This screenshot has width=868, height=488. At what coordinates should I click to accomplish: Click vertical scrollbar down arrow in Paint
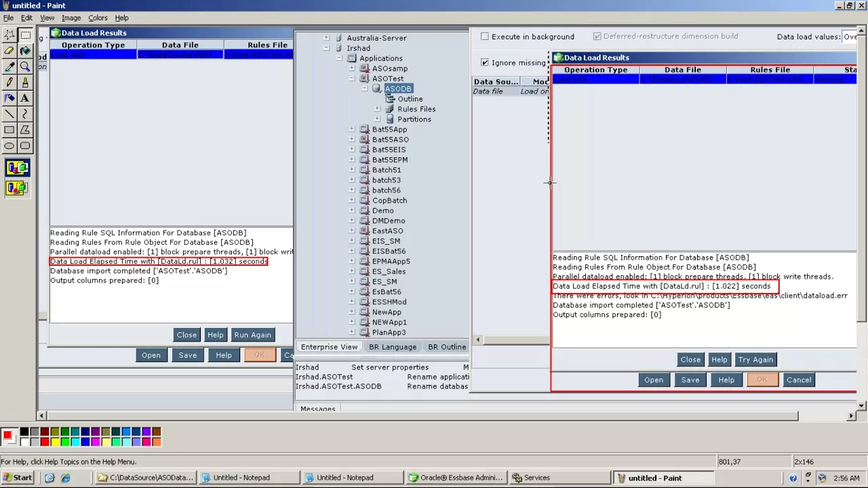pyautogui.click(x=862, y=405)
